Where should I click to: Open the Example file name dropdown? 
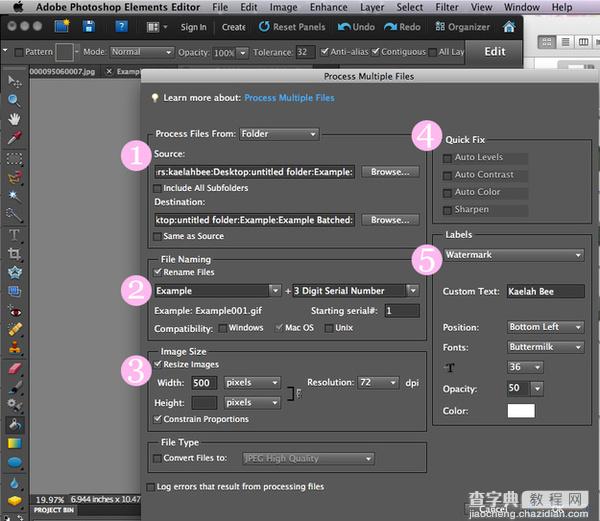pyautogui.click(x=275, y=291)
